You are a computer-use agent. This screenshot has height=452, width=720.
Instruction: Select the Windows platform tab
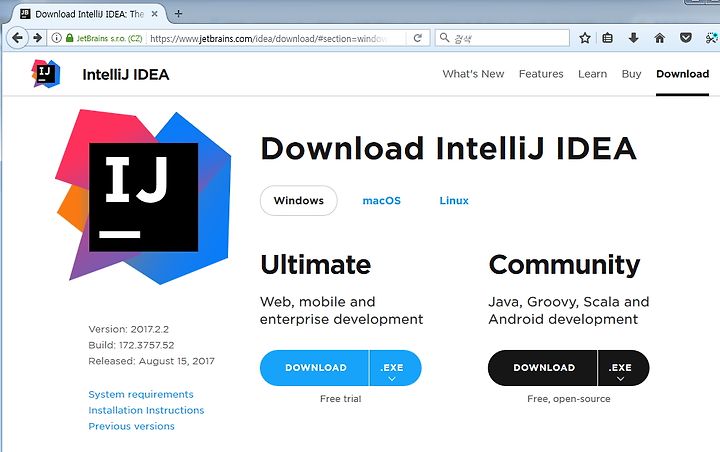(298, 200)
